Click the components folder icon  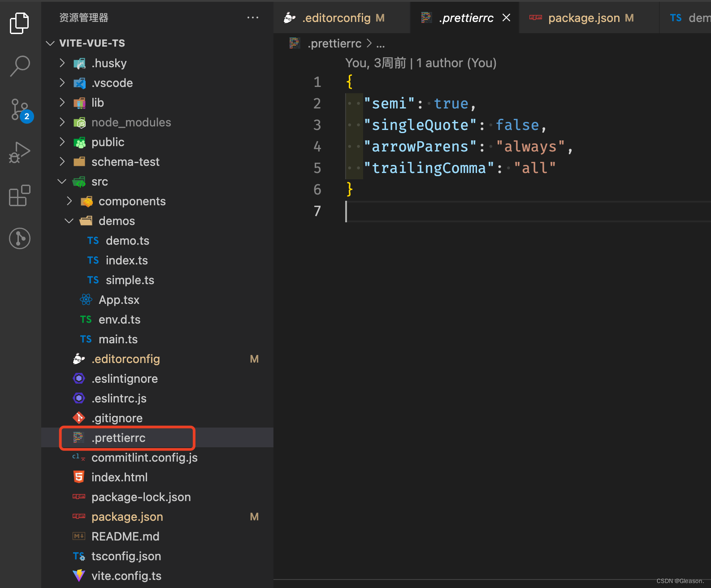[x=87, y=202]
